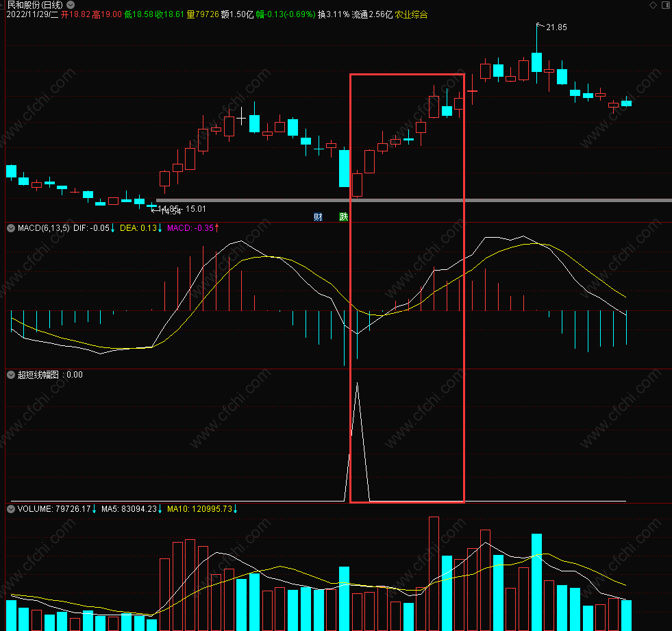
Task: Click the MACD(6,13,5) parameter label
Action: click(x=43, y=228)
